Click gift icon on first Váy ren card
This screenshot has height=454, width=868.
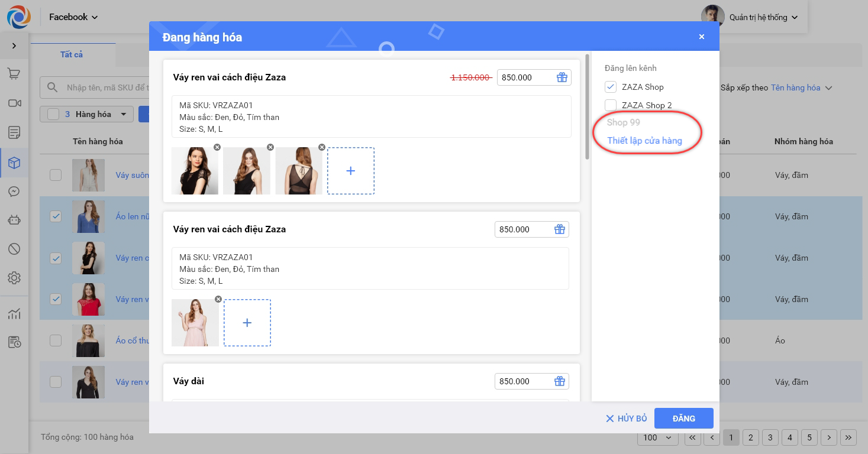coord(562,77)
